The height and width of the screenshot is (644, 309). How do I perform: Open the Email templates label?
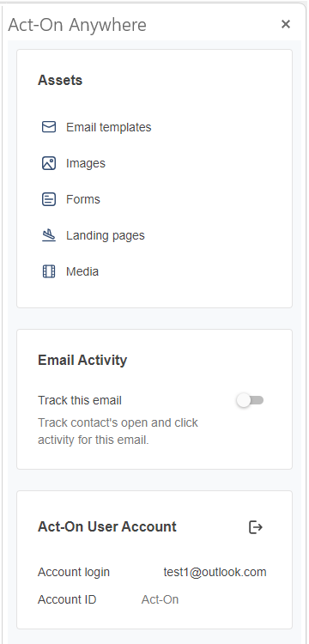click(x=109, y=127)
